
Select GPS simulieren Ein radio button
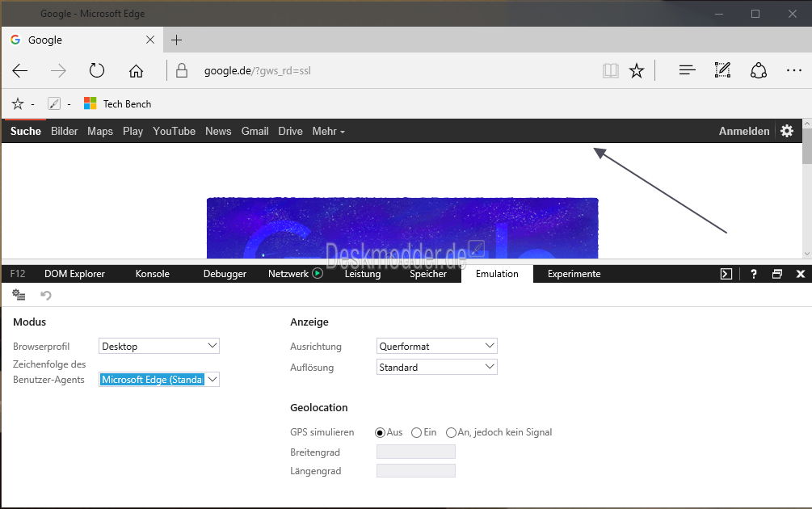[x=416, y=432]
